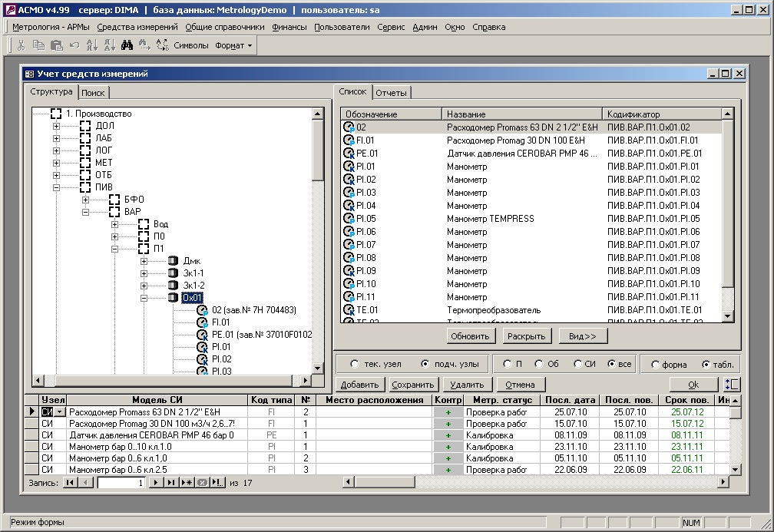Image resolution: width=774 pixels, height=532 pixels.
Task: Jump to last record navigation button
Action: pyautogui.click(x=171, y=482)
